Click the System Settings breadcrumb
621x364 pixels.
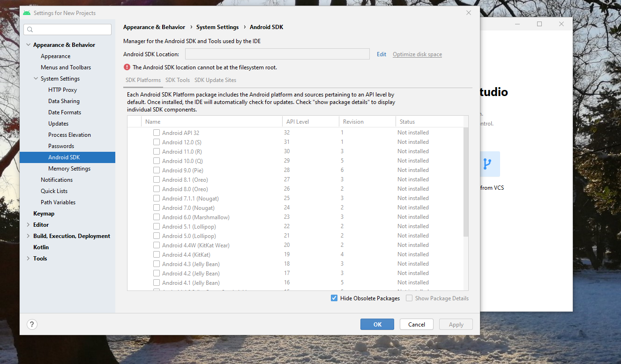pyautogui.click(x=217, y=27)
